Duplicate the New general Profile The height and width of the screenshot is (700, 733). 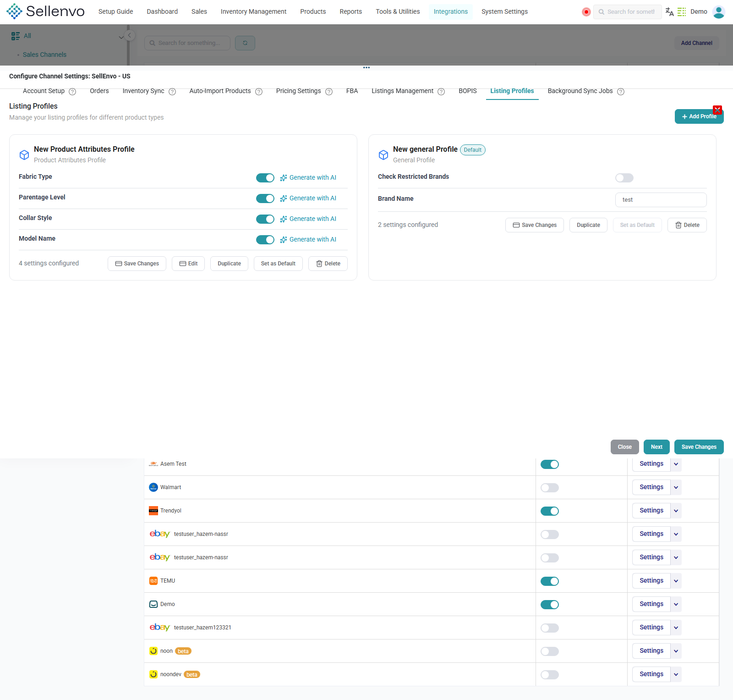[588, 225]
